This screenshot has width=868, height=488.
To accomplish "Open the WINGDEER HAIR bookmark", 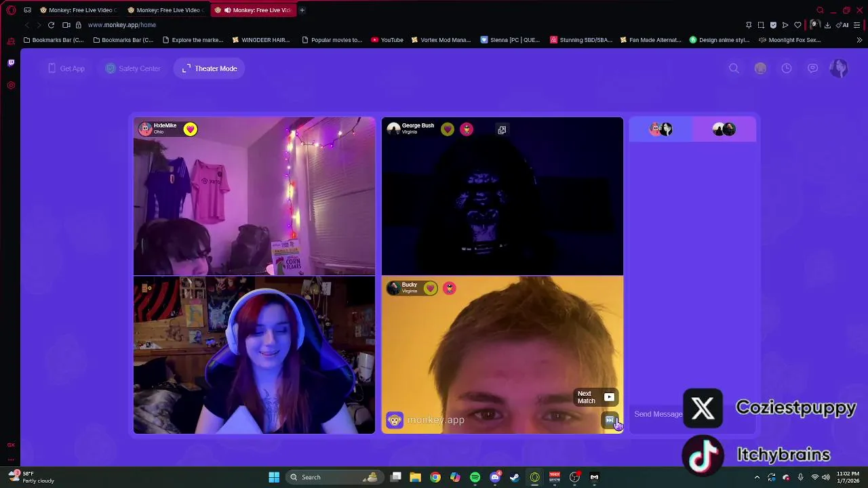I will (261, 40).
